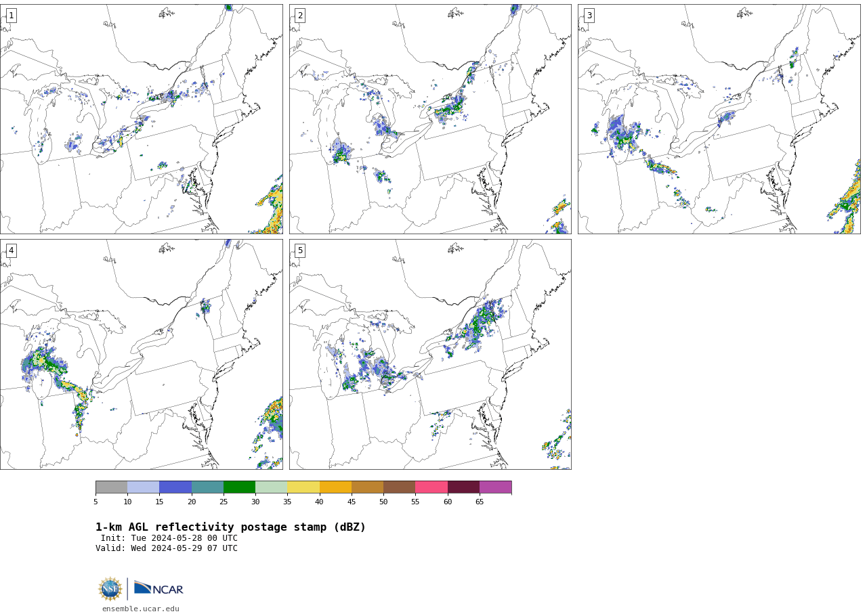The image size is (867, 616).
Task: Select the purple 65+ dBZ swatch
Action: click(495, 487)
